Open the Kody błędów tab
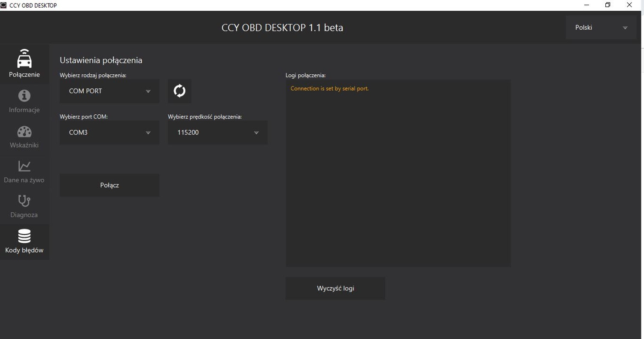Viewport: 644px width, 339px height. (24, 242)
